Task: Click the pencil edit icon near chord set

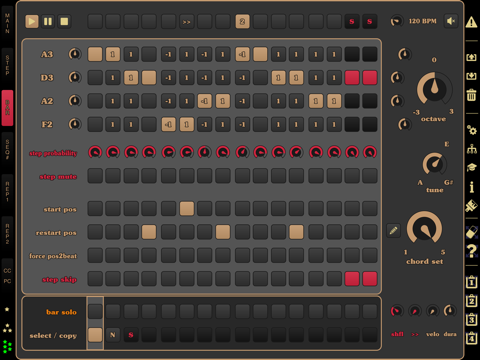Action: (x=393, y=230)
